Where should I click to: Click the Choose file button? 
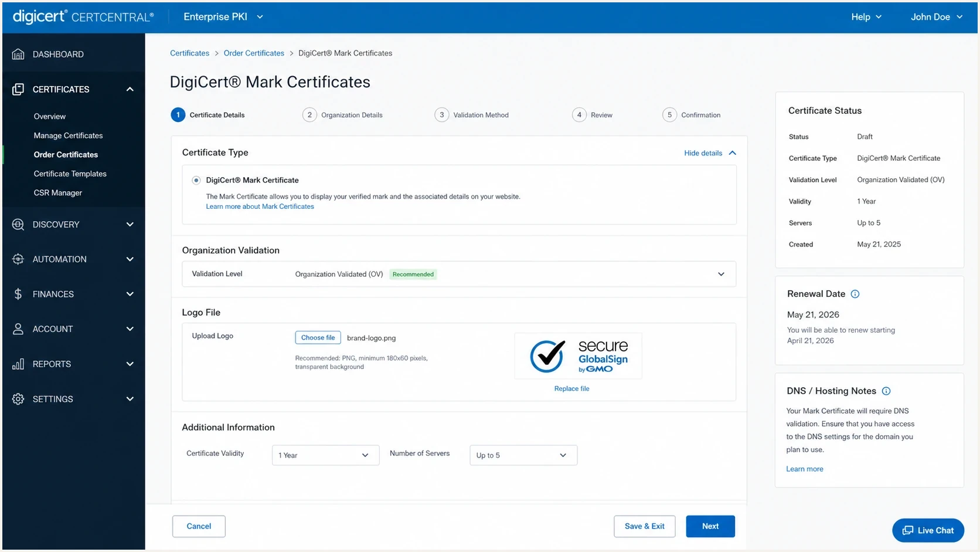(x=318, y=337)
